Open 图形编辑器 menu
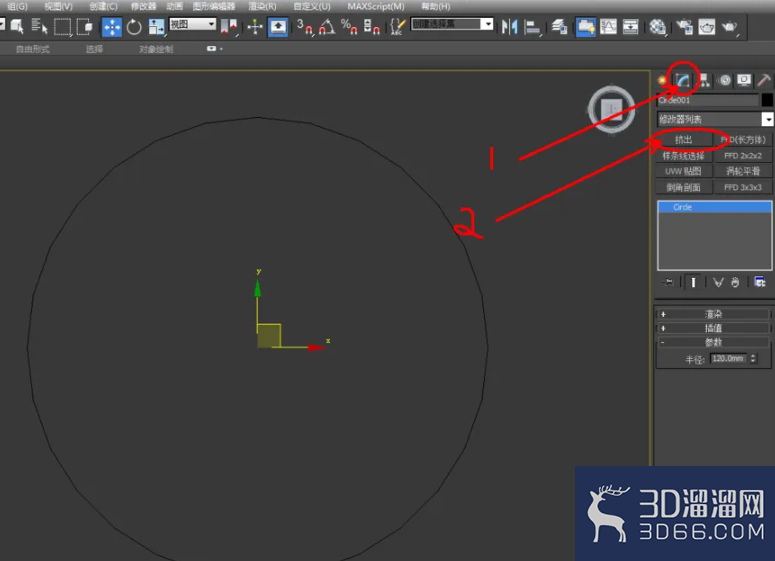 point(214,6)
